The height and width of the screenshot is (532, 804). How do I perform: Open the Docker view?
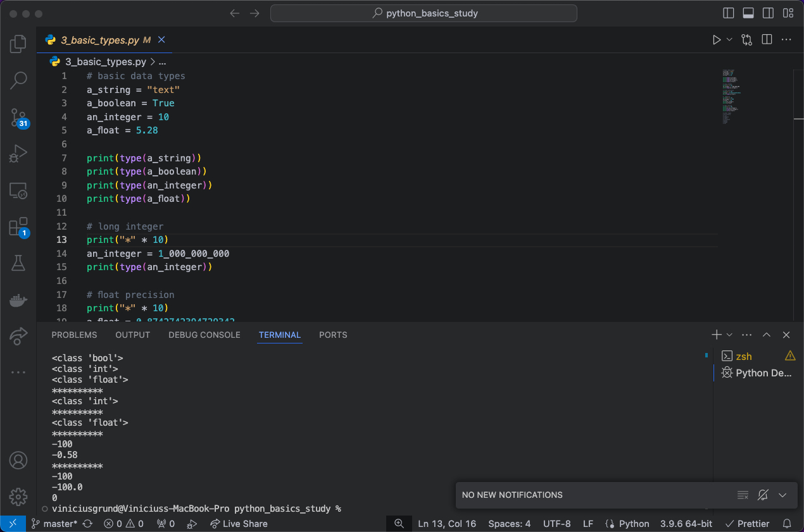[18, 300]
